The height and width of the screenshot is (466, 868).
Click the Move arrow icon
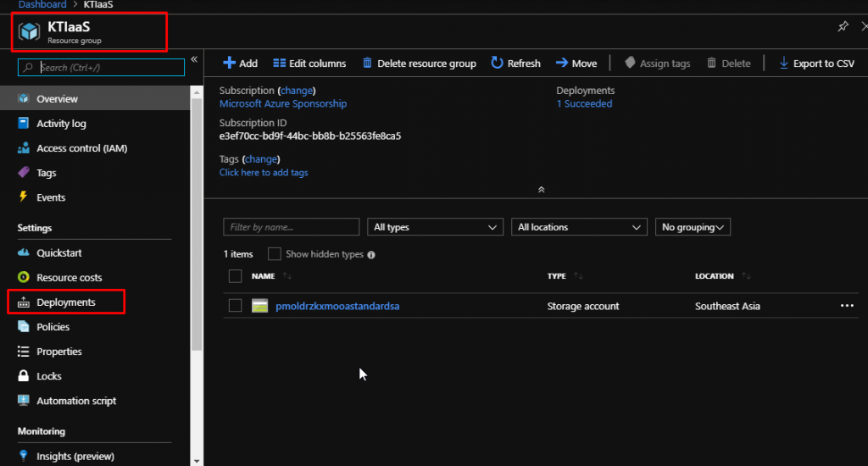(x=562, y=63)
